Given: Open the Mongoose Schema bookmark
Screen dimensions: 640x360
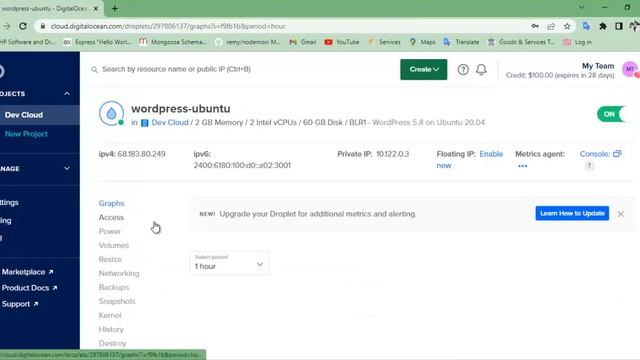Looking at the screenshot, I should click(173, 42).
